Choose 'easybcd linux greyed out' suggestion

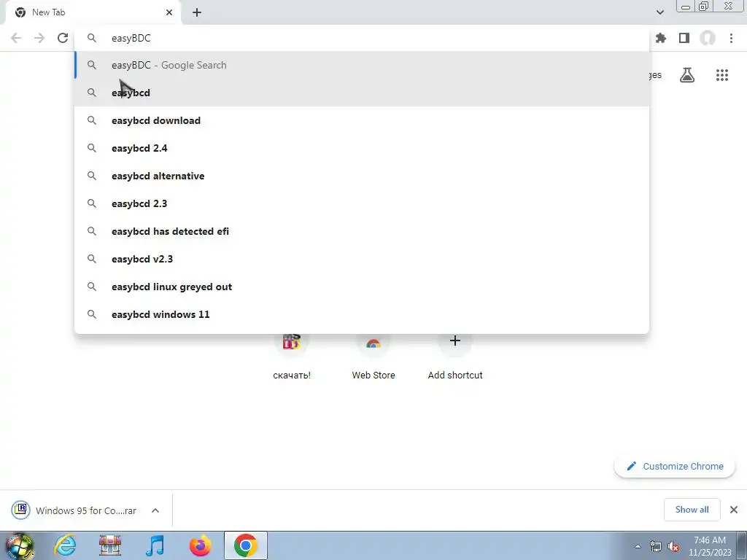(x=362, y=287)
